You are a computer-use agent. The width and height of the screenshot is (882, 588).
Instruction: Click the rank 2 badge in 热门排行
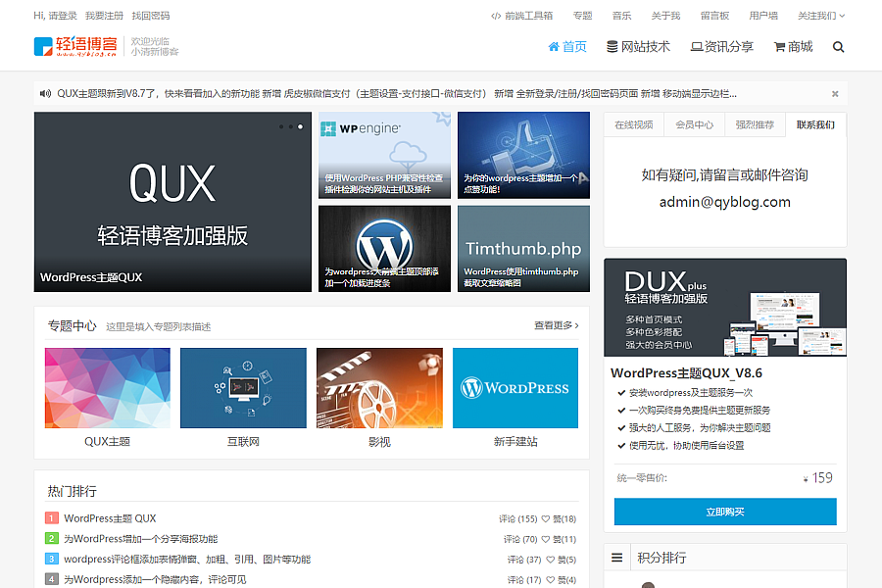52,538
